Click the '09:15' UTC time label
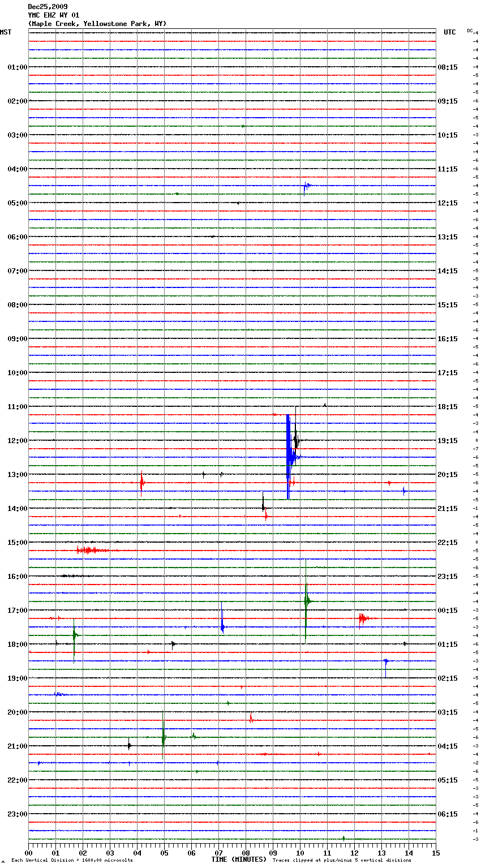The image size is (481, 868). click(x=448, y=101)
